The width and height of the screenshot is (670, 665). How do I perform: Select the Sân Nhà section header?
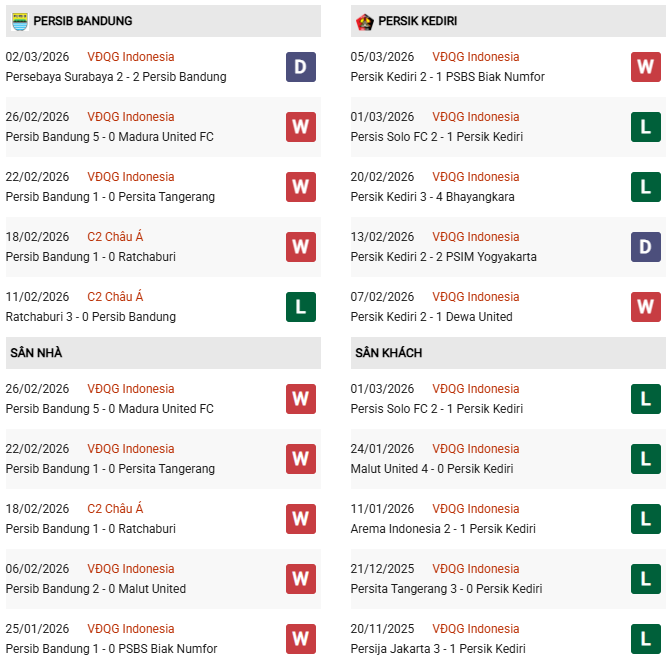coord(37,353)
